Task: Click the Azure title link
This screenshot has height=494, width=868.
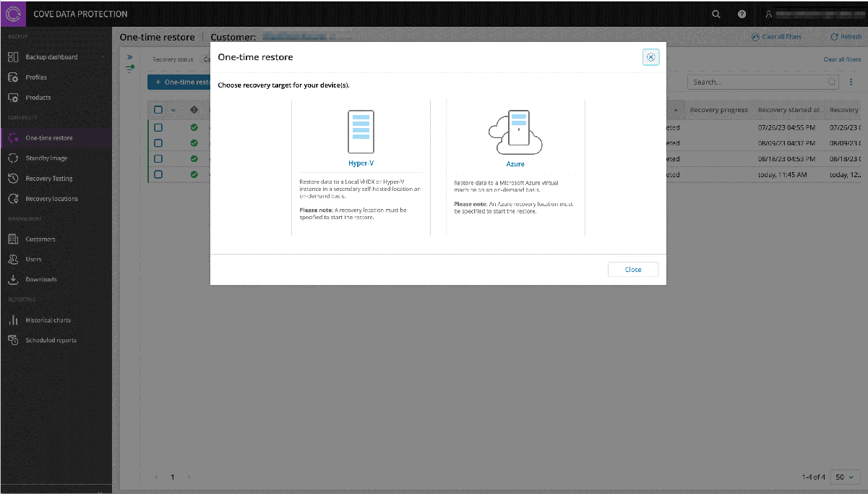Action: [515, 164]
